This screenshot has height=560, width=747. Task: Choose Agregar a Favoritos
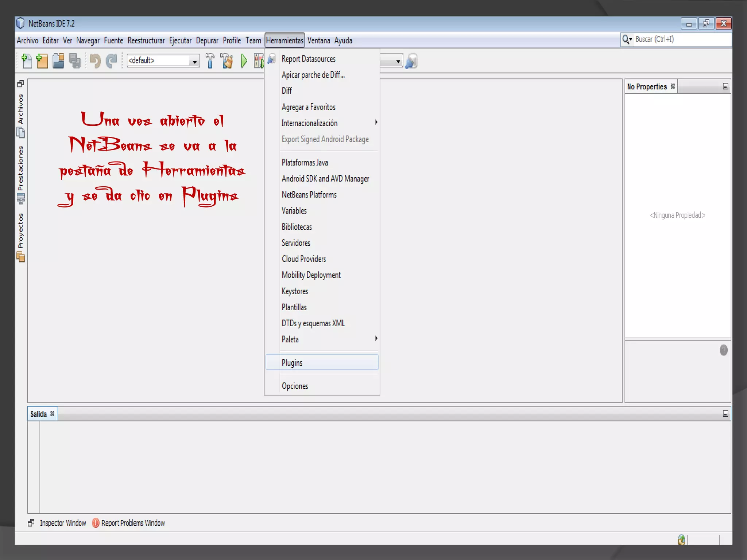[x=322, y=107]
